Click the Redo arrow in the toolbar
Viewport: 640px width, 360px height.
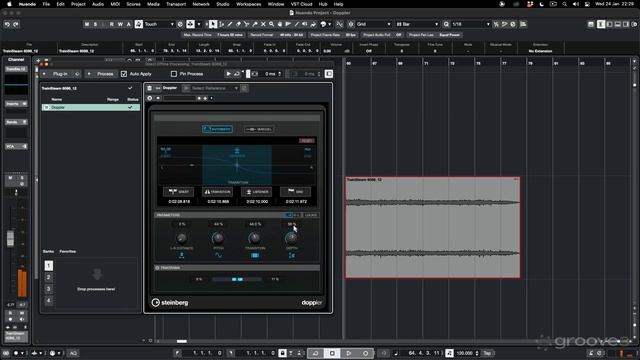tap(16, 24)
